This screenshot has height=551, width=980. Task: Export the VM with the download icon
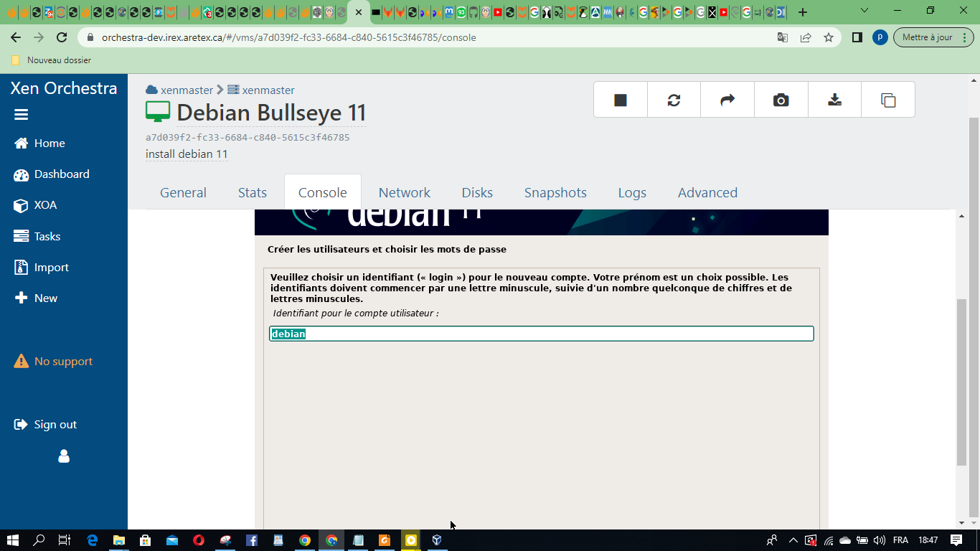834,100
